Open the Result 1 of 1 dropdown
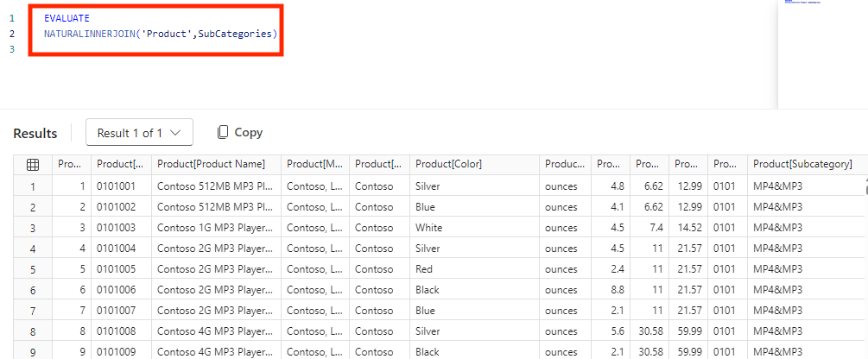Screen dimensions: 868x359 tap(140, 133)
